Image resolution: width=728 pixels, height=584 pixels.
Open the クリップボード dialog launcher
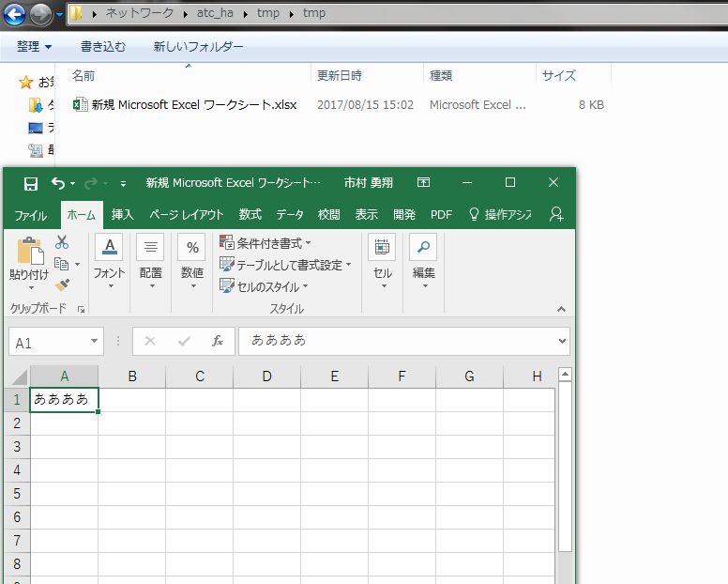[x=82, y=310]
